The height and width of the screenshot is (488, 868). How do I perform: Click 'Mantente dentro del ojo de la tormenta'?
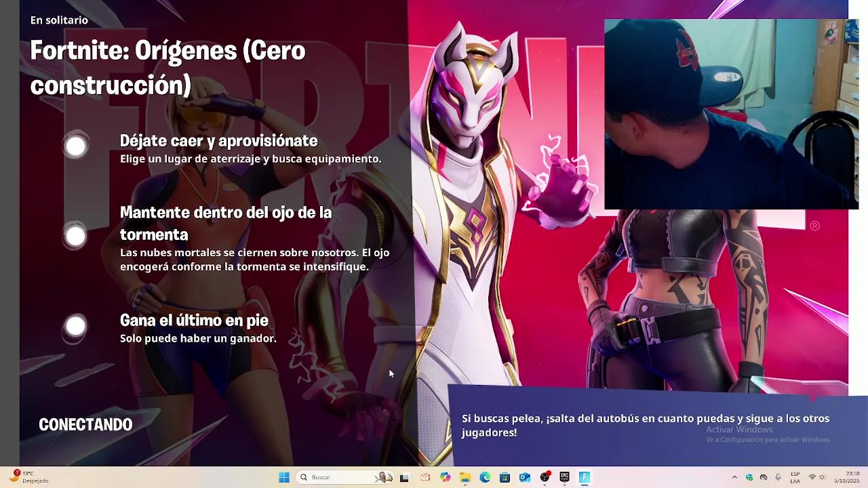(x=226, y=223)
